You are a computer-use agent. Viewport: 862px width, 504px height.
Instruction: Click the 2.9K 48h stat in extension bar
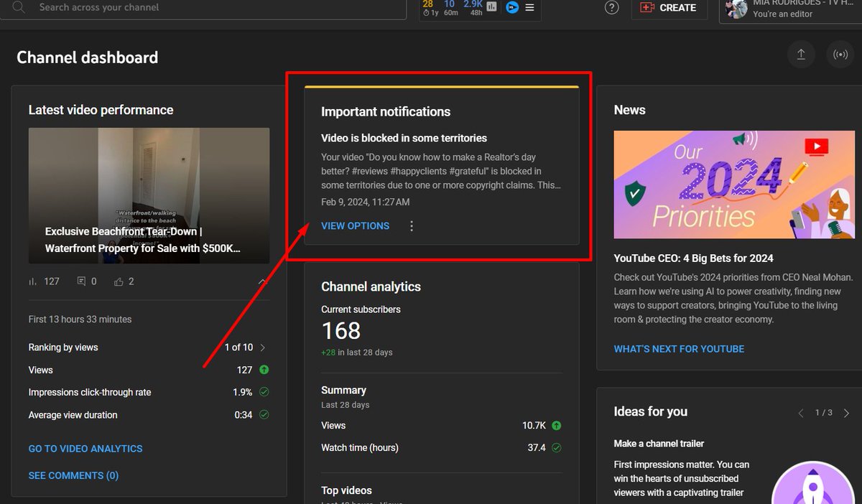tap(473, 8)
